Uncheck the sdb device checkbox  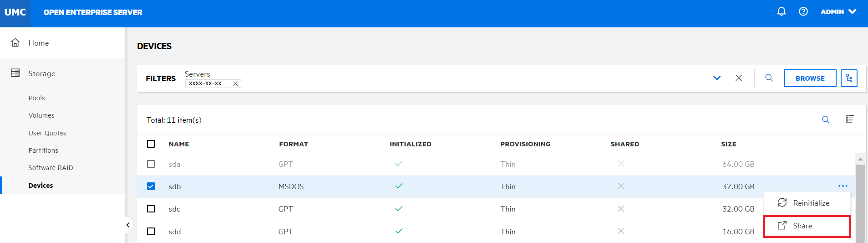[151, 186]
